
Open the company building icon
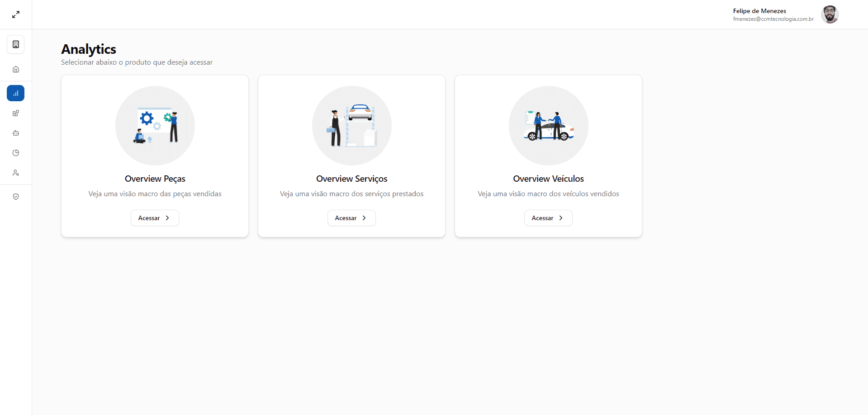[16, 44]
